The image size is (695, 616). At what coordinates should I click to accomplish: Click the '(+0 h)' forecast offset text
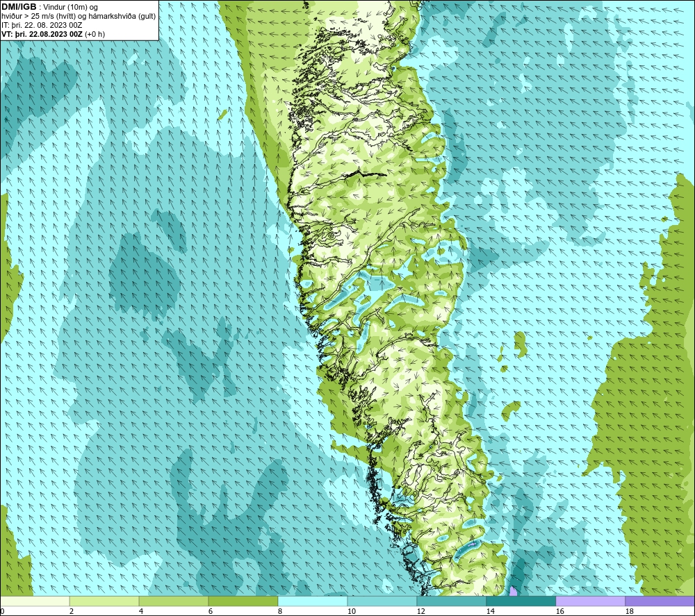pyautogui.click(x=95, y=34)
